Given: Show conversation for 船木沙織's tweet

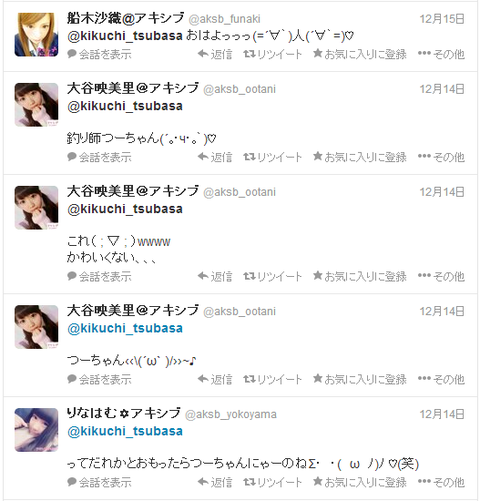Looking at the screenshot, I should 99,54.
